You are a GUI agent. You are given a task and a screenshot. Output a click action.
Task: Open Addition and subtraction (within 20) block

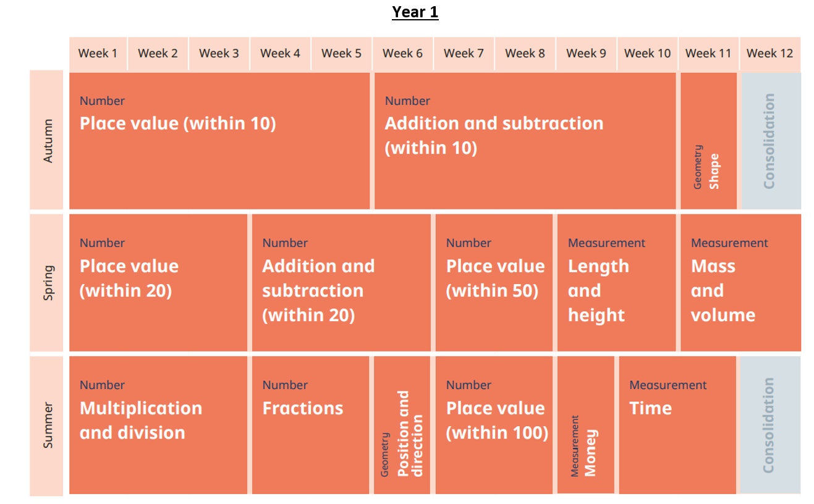point(341,283)
